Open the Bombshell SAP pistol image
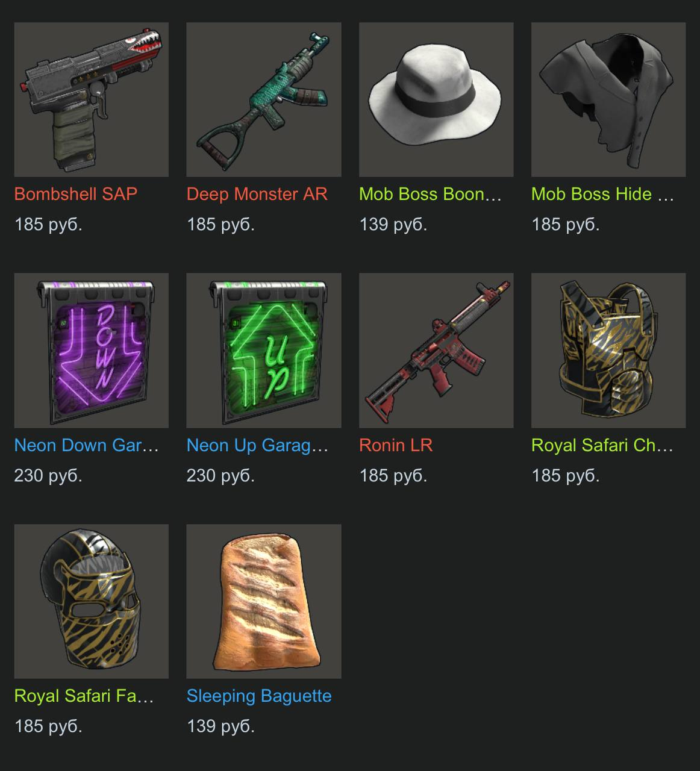Screen dimensions: 700x771 [x=92, y=100]
